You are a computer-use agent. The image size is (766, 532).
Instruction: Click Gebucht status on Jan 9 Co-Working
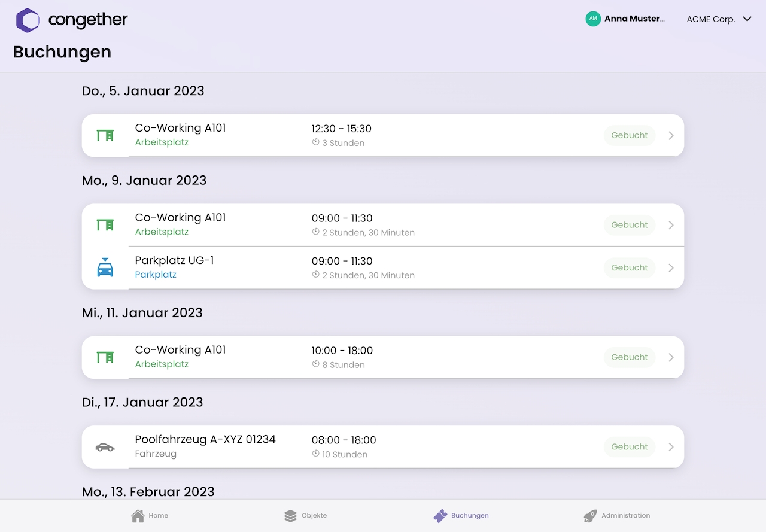click(629, 225)
